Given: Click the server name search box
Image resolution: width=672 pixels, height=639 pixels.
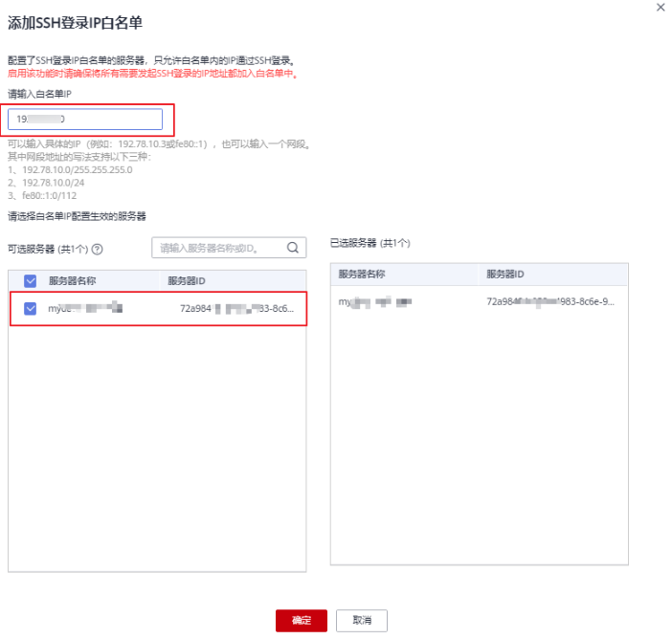Looking at the screenshot, I should tap(229, 248).
